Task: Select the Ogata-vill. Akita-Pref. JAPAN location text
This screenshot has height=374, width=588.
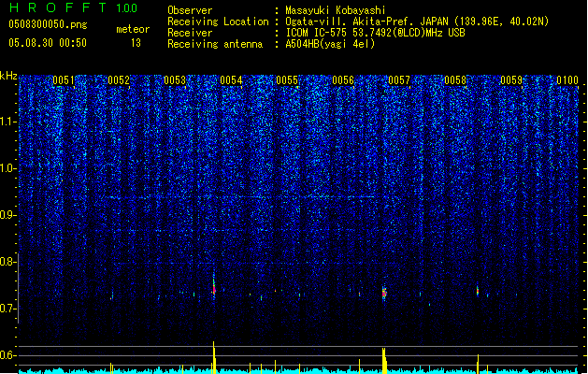Action: (417, 22)
